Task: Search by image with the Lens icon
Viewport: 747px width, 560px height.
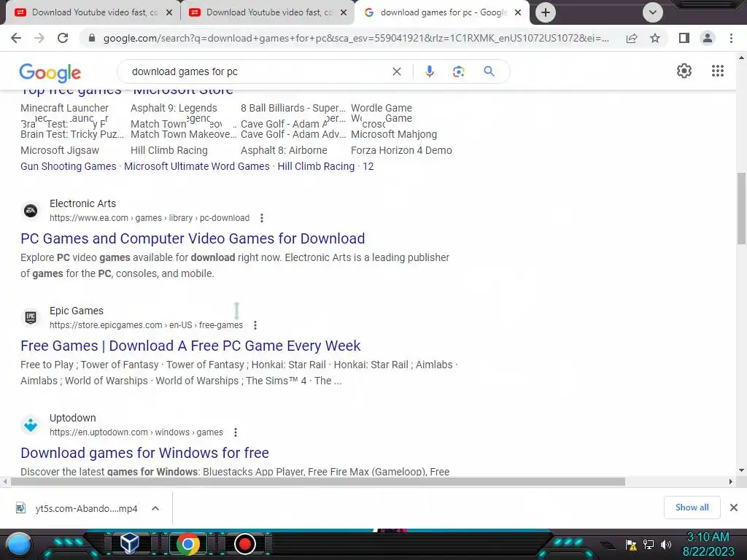Action: pyautogui.click(x=458, y=71)
